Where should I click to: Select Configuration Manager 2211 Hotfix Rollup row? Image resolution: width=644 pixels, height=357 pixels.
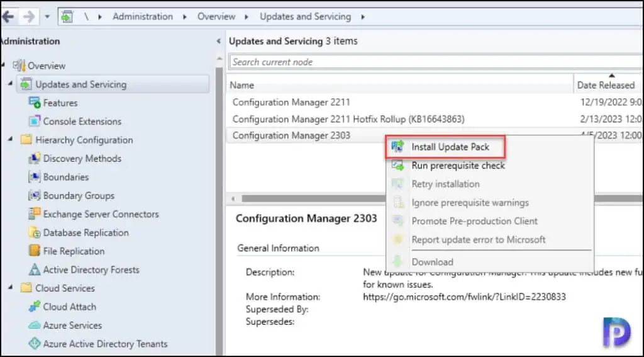pos(435,119)
